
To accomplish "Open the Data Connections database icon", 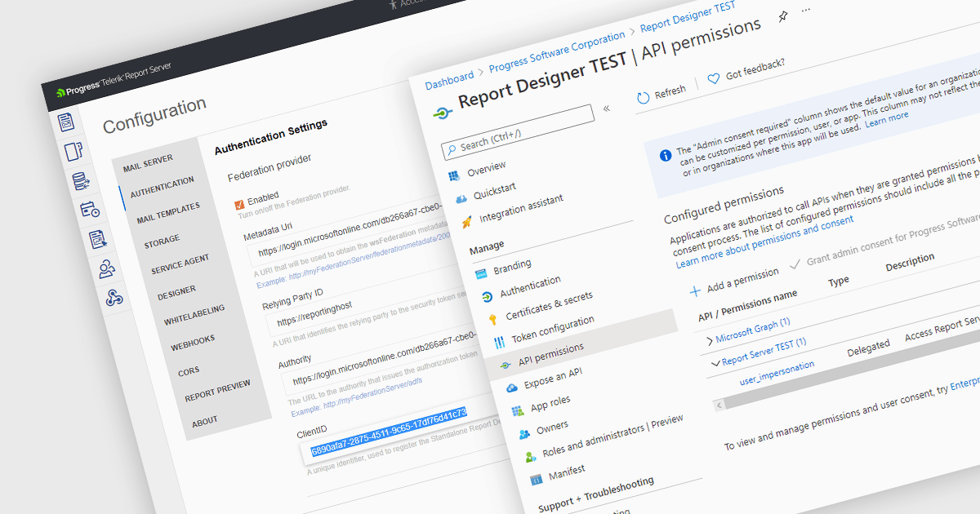I will [x=80, y=180].
